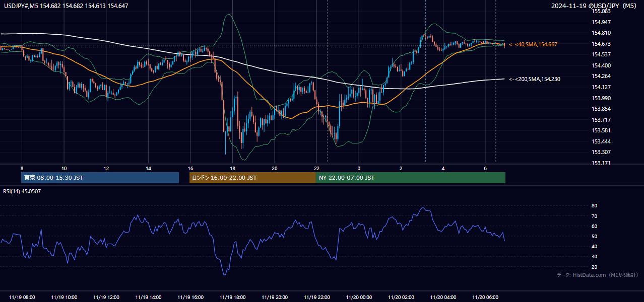Image resolution: width=644 pixels, height=302 pixels.
Task: Click the HistData.com data source note
Action: [597, 275]
